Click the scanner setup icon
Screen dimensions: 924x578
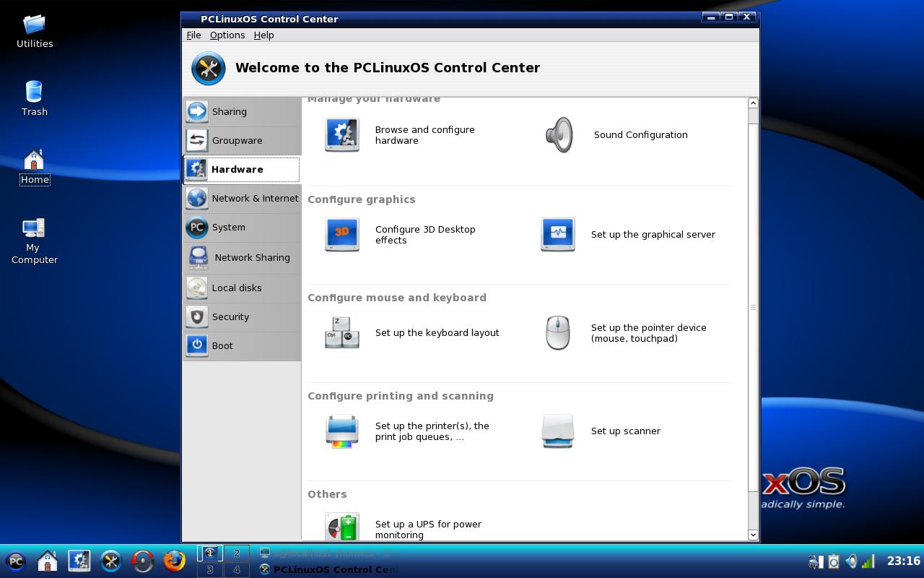coord(558,431)
